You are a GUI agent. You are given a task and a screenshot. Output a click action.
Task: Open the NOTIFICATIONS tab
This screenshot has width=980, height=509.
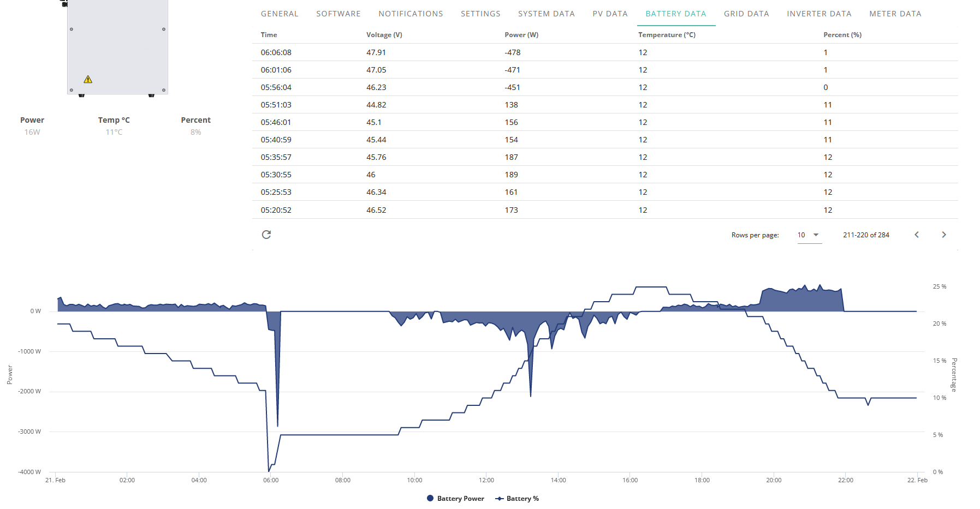411,14
